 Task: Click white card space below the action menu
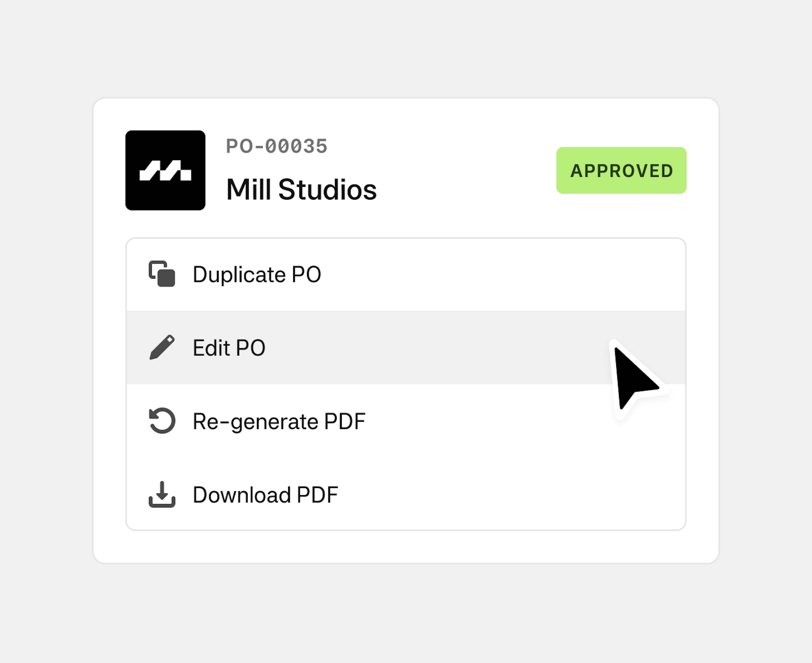tap(405, 546)
